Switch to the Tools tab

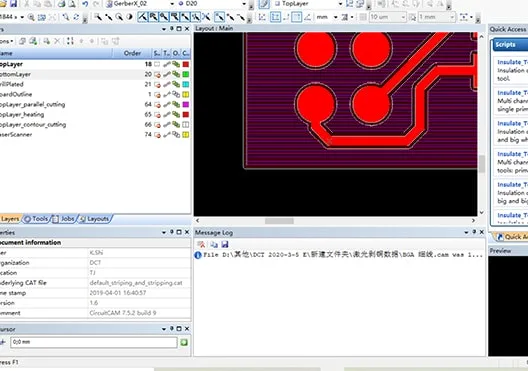click(x=36, y=219)
